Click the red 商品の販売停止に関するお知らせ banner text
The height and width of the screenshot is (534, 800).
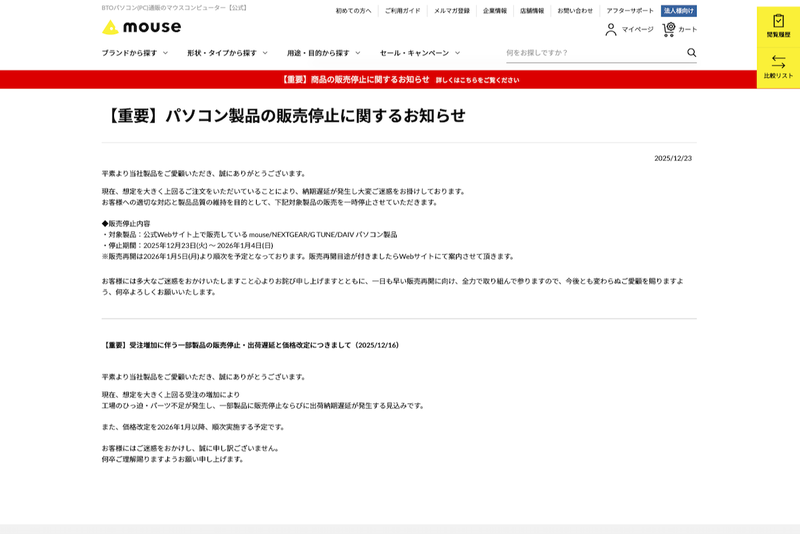(x=355, y=80)
